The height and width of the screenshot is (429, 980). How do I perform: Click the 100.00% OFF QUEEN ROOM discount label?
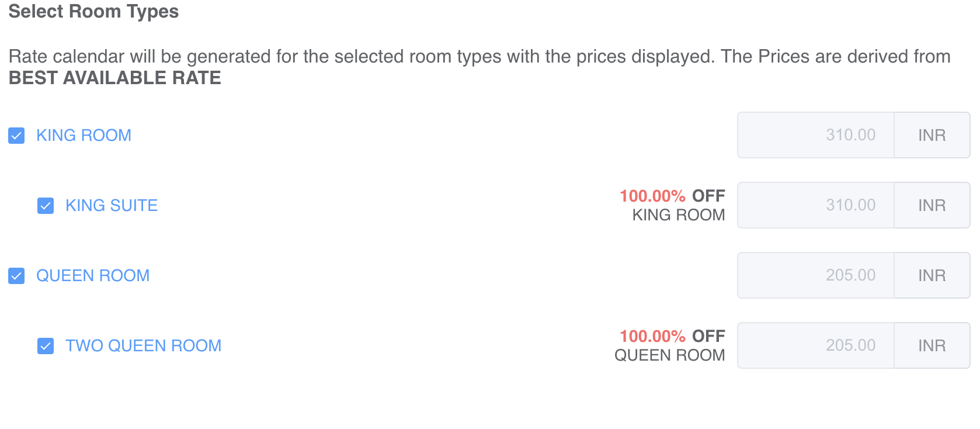pyautogui.click(x=670, y=345)
